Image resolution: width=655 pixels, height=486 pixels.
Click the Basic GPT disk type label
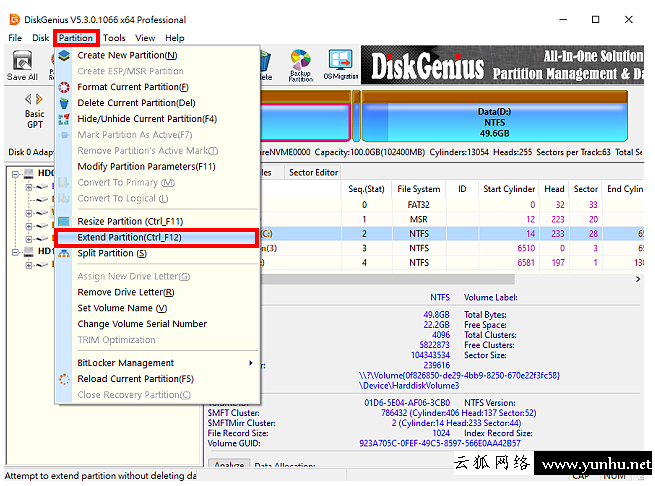34,119
